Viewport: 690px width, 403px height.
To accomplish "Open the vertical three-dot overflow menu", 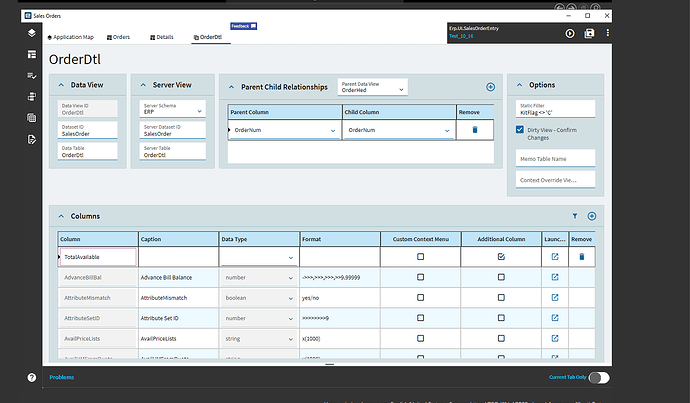I will [607, 33].
